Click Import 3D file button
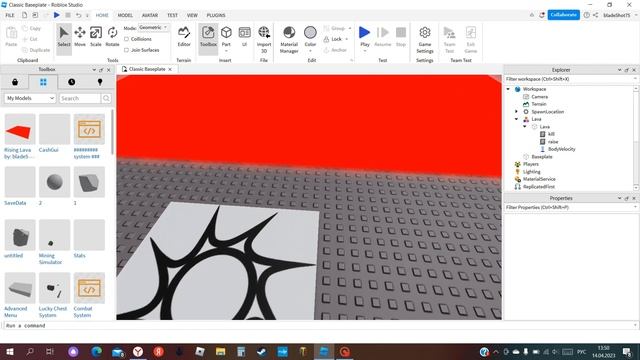This screenshot has width=640, height=360. click(264, 39)
